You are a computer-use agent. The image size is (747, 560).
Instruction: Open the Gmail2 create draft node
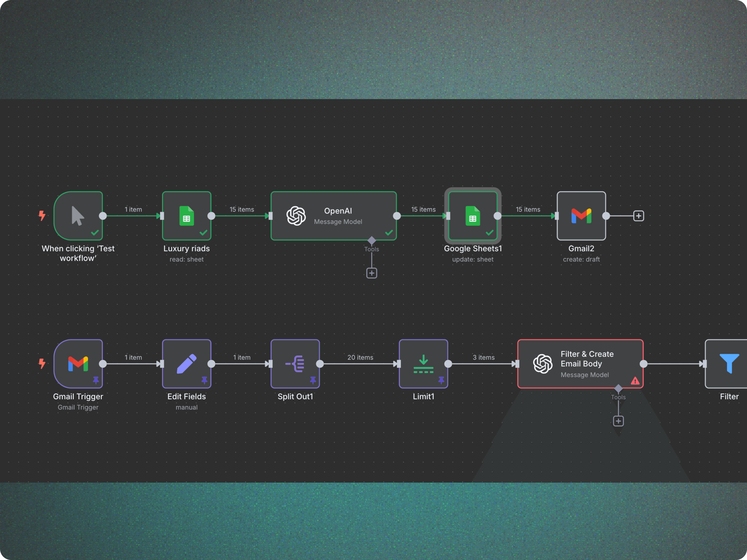coord(581,216)
